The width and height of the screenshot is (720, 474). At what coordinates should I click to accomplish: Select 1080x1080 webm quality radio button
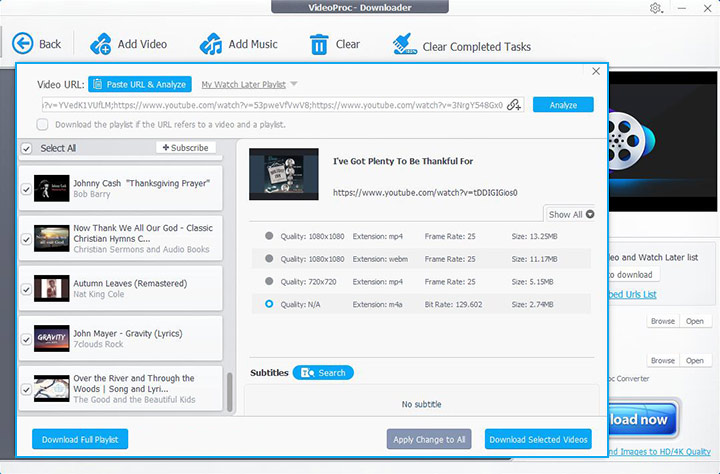(269, 259)
